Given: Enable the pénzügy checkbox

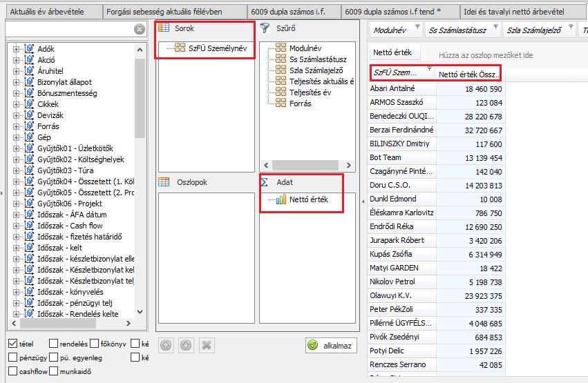Looking at the screenshot, I should (x=13, y=357).
